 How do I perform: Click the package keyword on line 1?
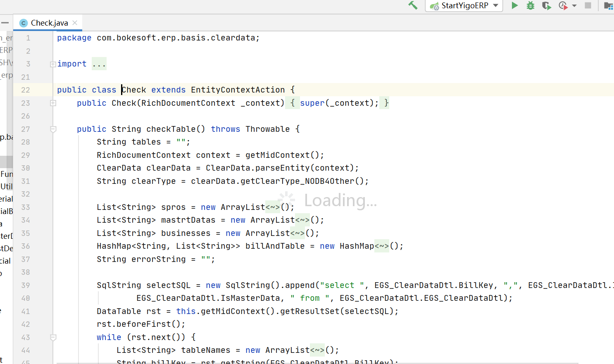click(x=74, y=38)
